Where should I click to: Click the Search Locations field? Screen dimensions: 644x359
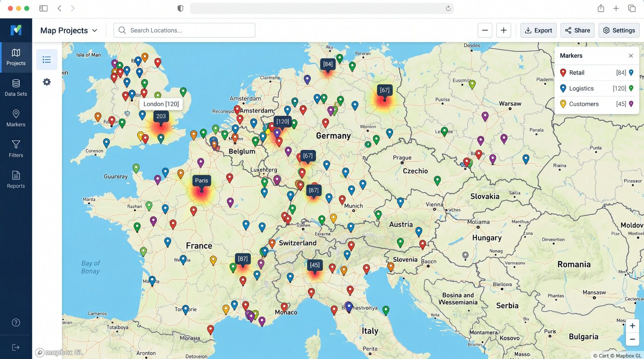[184, 30]
